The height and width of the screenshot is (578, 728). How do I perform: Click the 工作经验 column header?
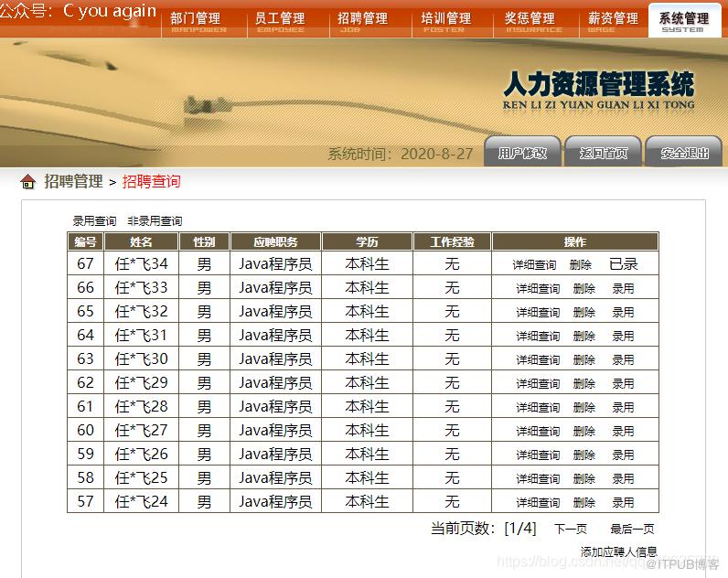pos(452,241)
